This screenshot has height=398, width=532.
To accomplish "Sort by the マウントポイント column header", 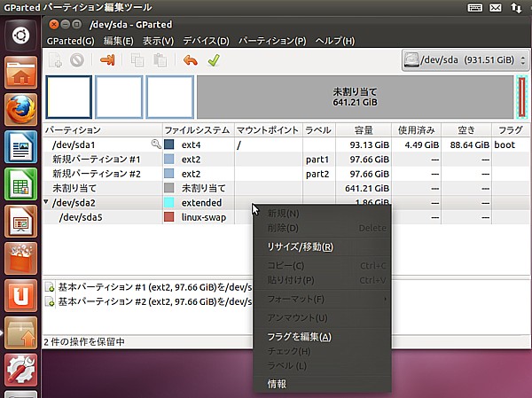I will (x=269, y=130).
